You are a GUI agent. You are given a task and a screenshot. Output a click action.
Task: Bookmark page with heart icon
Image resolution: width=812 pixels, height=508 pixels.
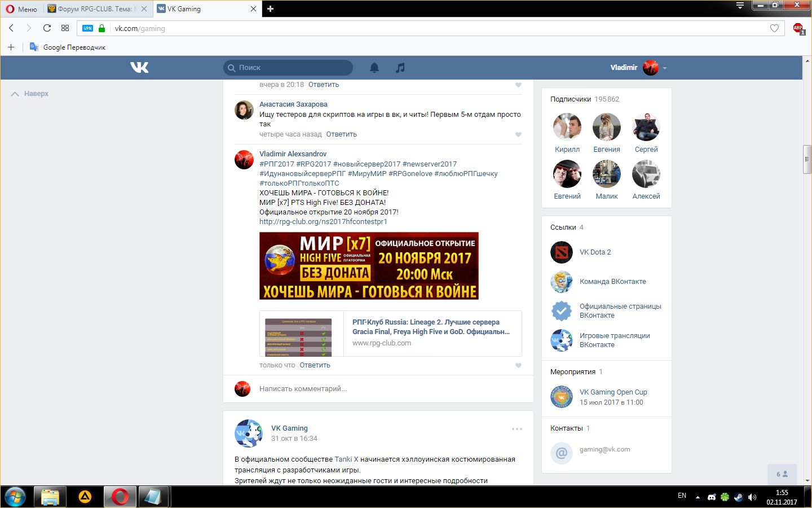point(774,28)
